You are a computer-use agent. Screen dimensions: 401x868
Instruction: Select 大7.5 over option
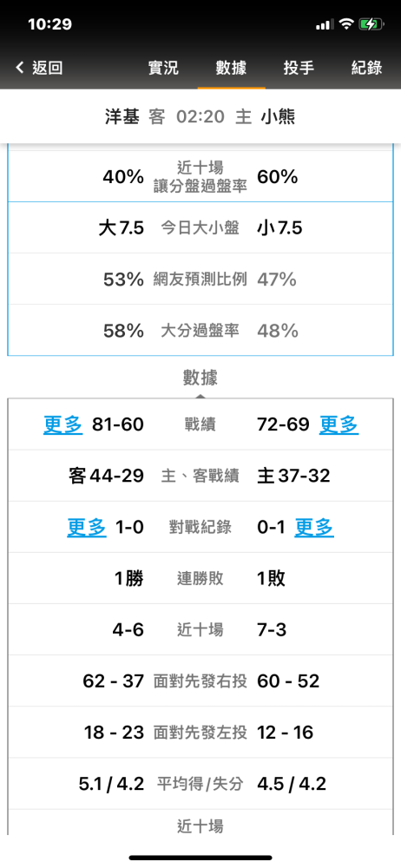click(x=122, y=228)
